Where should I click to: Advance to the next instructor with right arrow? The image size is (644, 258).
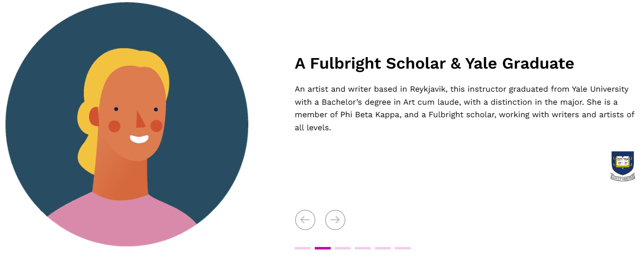(335, 219)
